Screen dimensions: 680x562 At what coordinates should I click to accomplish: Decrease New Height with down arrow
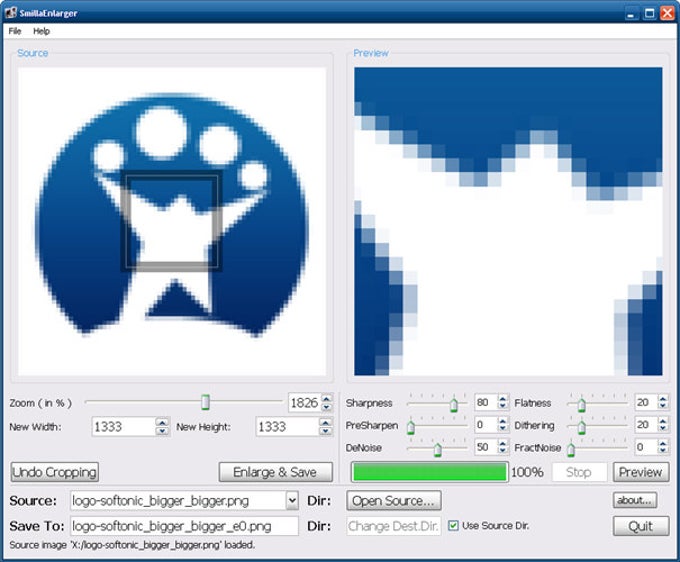[x=325, y=431]
